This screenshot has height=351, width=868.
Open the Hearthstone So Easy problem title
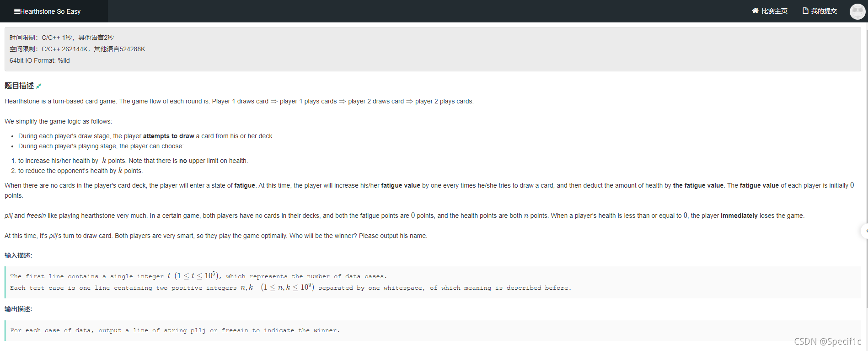click(x=50, y=11)
